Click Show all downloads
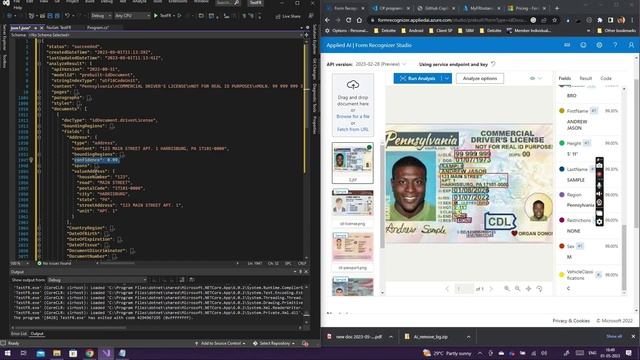This screenshot has height=360, width=640. click(614, 336)
